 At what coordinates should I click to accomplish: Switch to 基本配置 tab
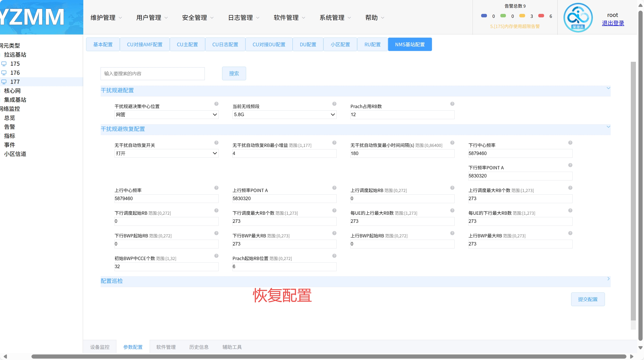103,44
